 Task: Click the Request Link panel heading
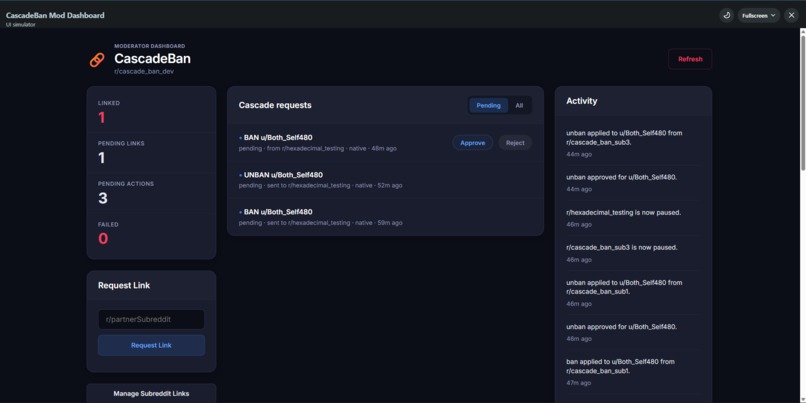coord(124,285)
